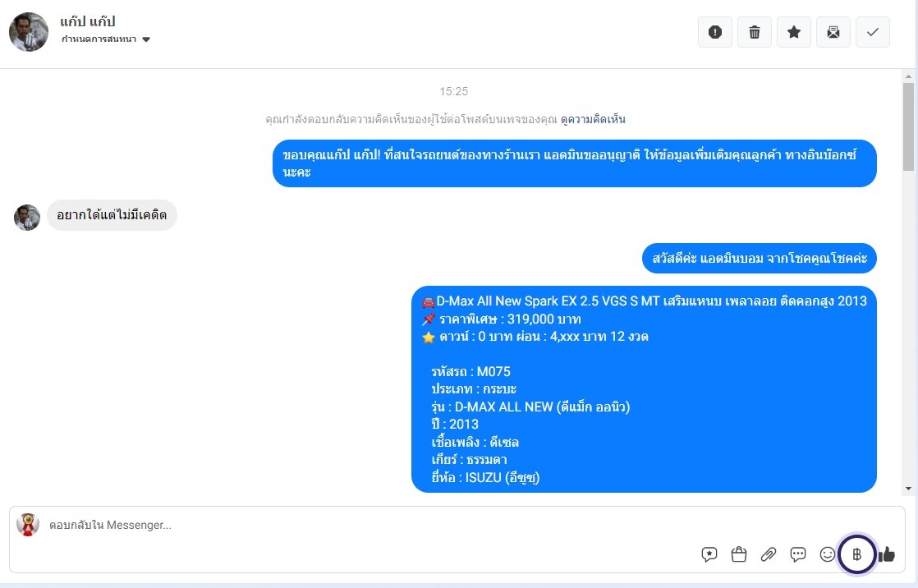The image size is (918, 588).
Task: Open the customer's profile picture in header
Action: (29, 32)
